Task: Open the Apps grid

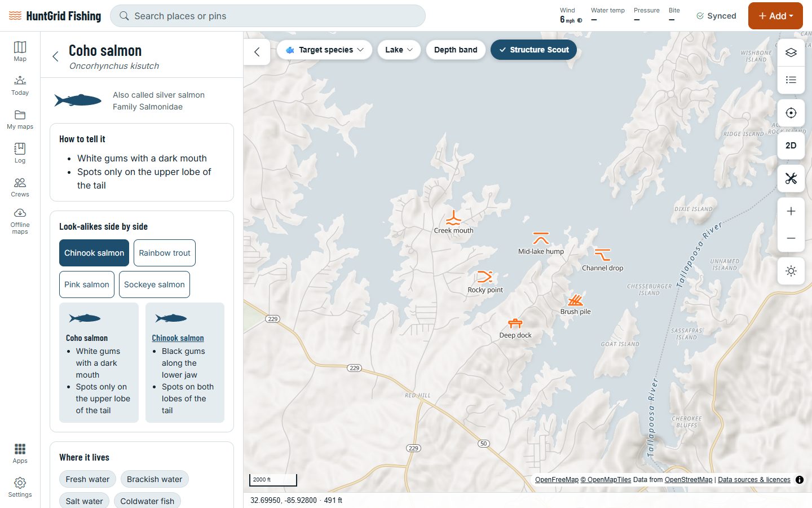Action: tap(20, 453)
